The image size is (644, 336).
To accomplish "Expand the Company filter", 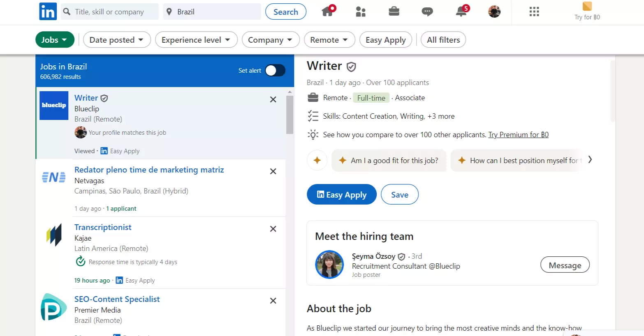I will [271, 40].
